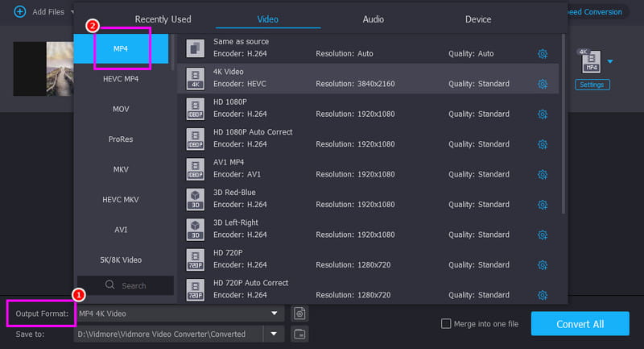Click the Settings button under the 4K MP4 icon

(592, 85)
